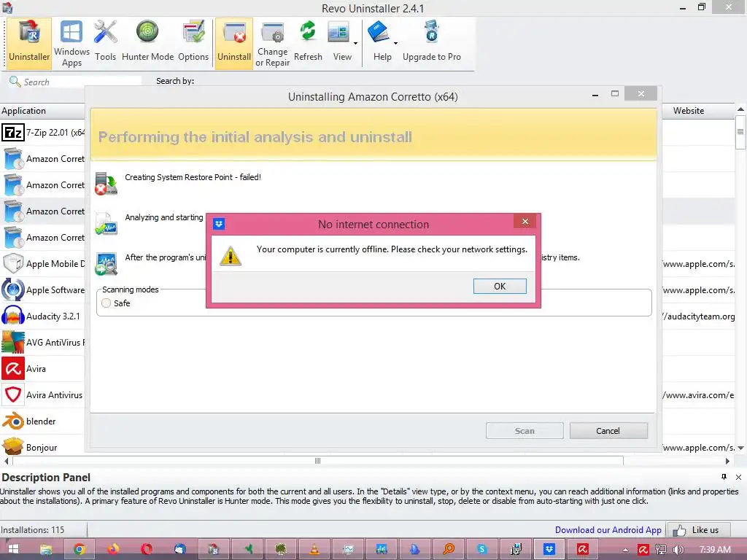747x560 pixels.
Task: Switch to Dropbox taskbar window
Action: point(549,549)
